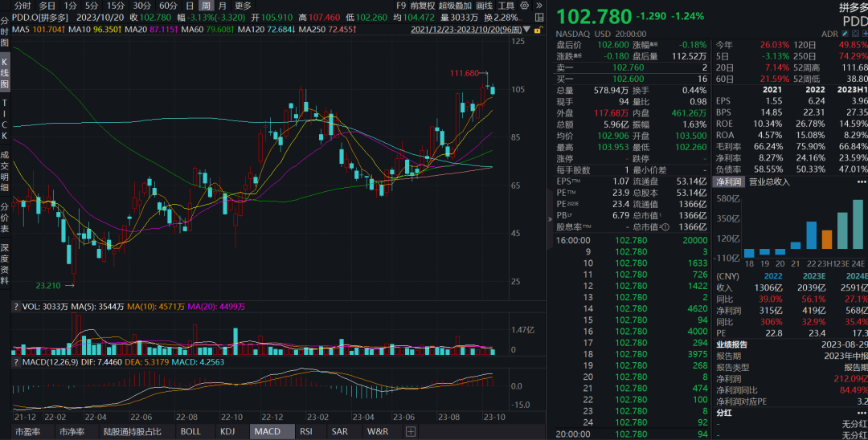Viewport: 868px width, 440px height.
Task: Switch to 月 monthly chart
Action: click(222, 6)
